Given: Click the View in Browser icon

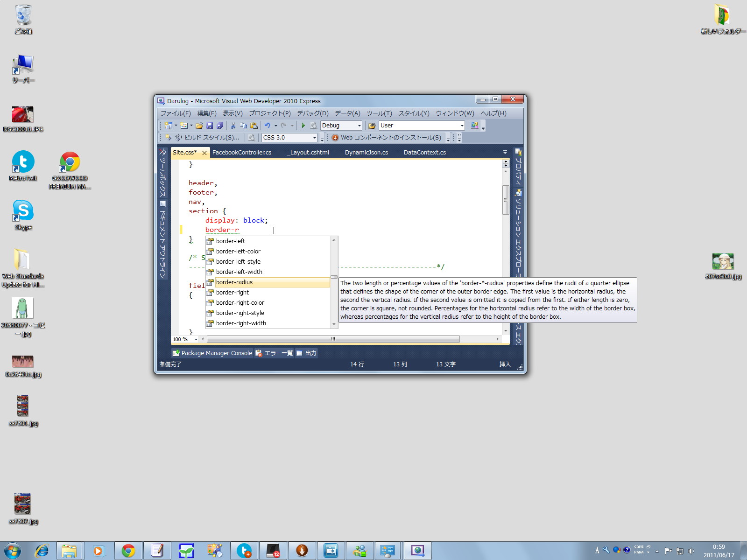Looking at the screenshot, I should (252, 138).
